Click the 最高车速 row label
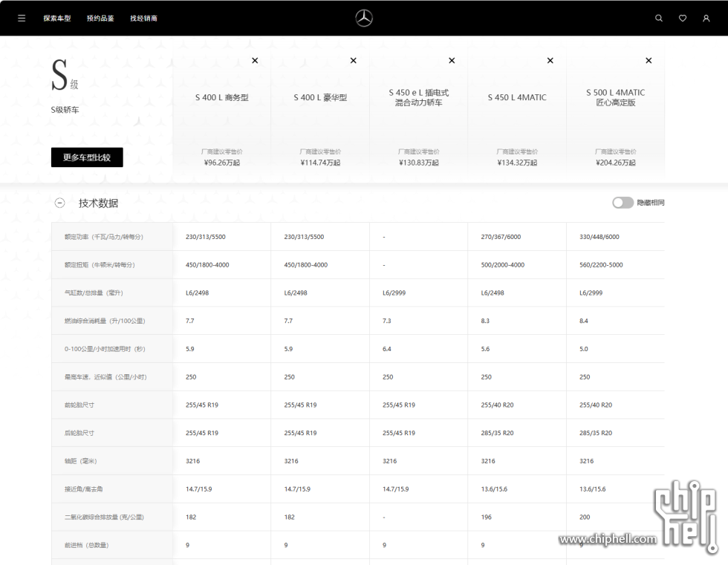 (105, 376)
